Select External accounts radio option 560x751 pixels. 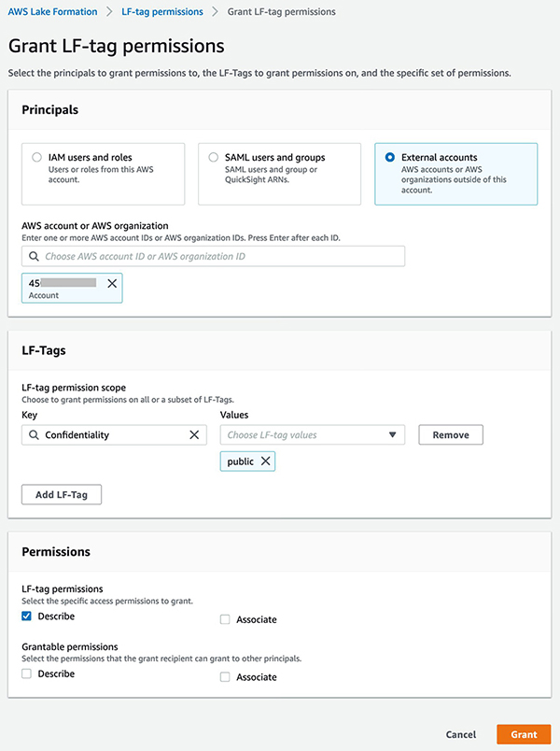(x=389, y=158)
